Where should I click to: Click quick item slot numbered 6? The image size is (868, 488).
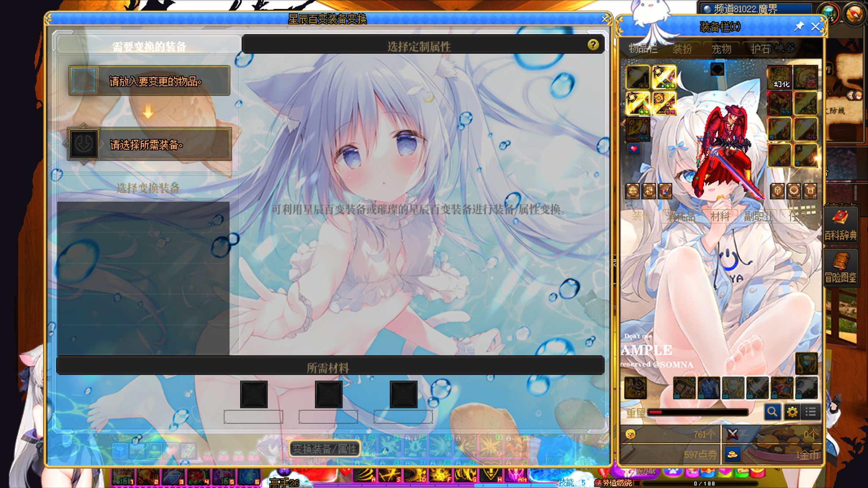(248, 476)
